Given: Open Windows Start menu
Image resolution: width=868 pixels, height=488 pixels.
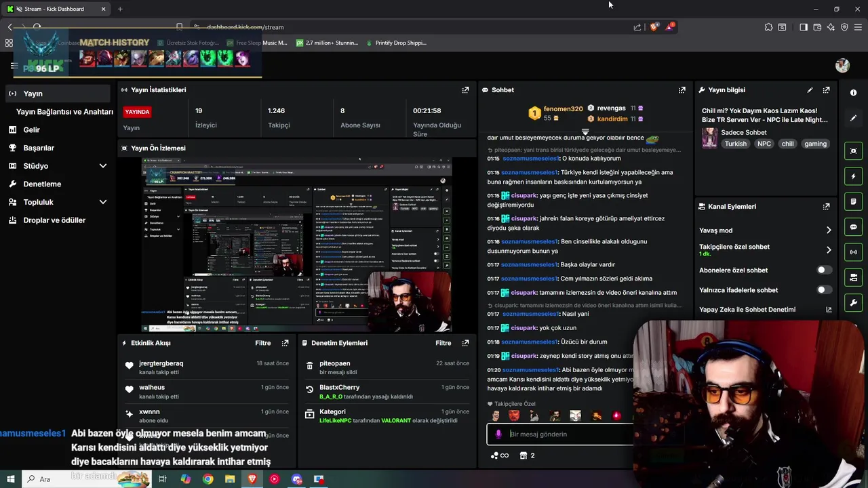Looking at the screenshot, I should pos(11,479).
